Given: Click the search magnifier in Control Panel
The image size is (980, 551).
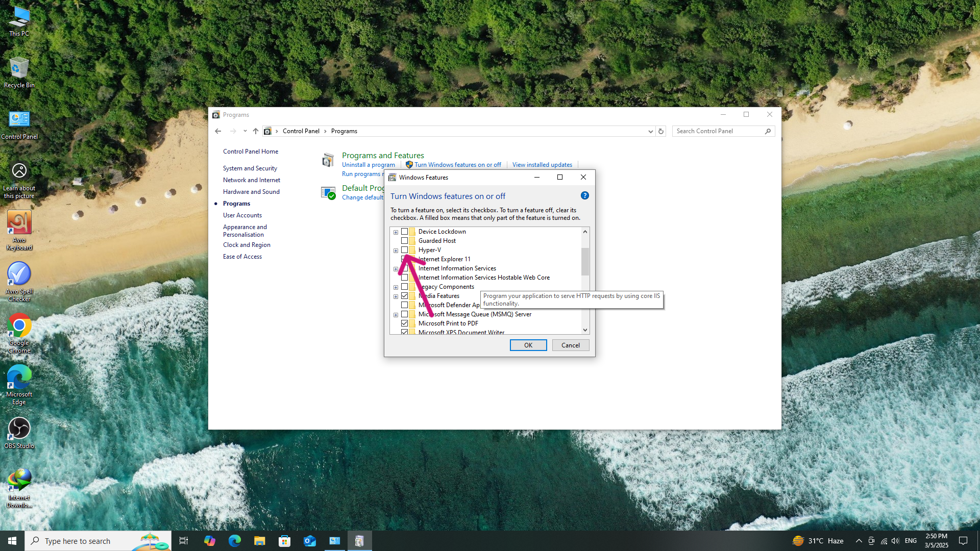Looking at the screenshot, I should 768,131.
